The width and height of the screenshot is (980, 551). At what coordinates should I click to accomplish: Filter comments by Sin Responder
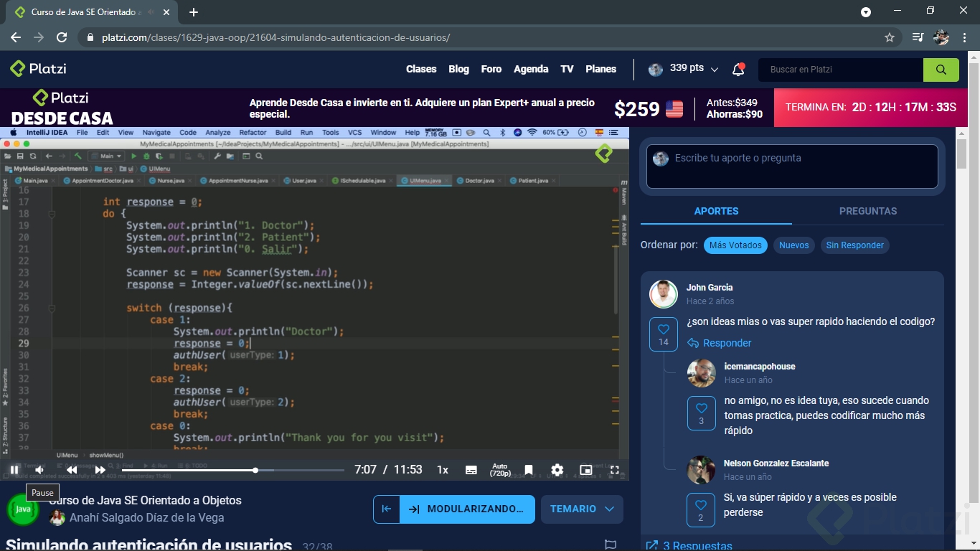855,245
